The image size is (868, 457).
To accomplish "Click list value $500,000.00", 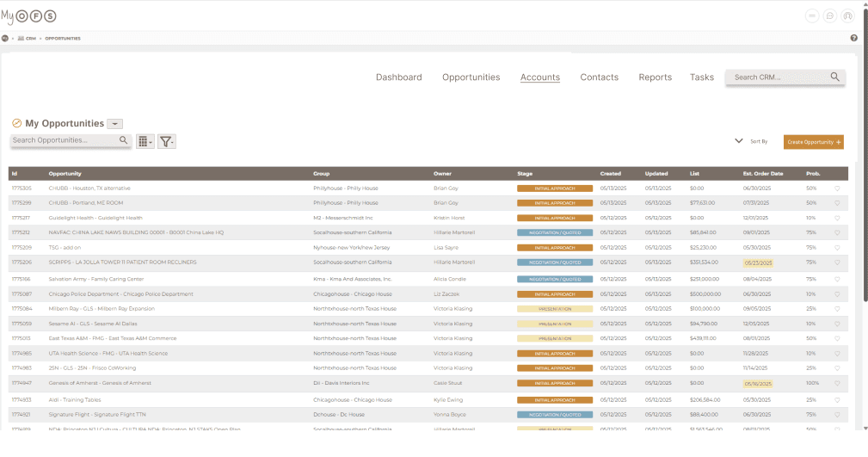I will (705, 294).
